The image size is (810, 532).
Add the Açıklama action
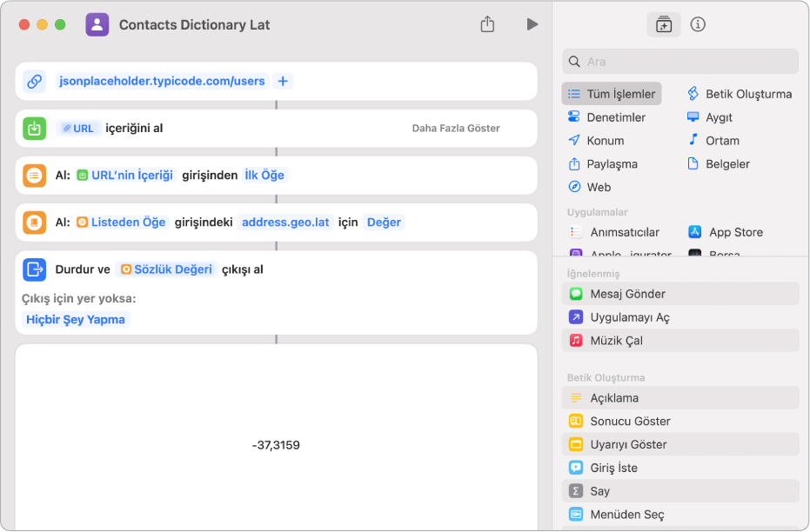tap(680, 398)
